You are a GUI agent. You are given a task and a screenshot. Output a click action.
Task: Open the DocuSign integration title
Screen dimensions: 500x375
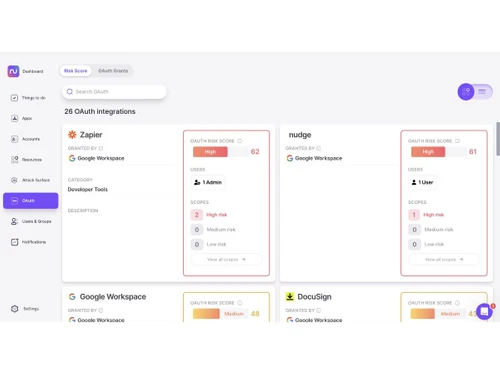(314, 297)
